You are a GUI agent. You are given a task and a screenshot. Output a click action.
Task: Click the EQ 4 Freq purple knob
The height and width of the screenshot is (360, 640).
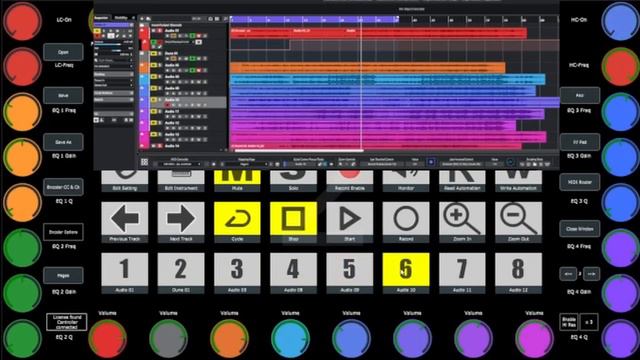click(621, 248)
